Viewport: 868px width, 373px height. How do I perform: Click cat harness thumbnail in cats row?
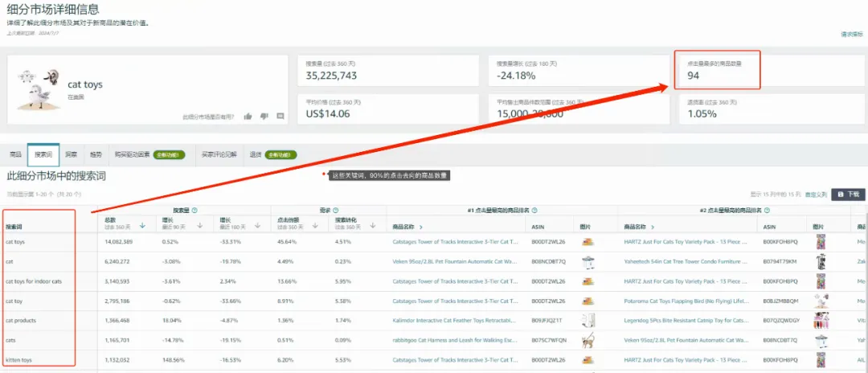588,341
